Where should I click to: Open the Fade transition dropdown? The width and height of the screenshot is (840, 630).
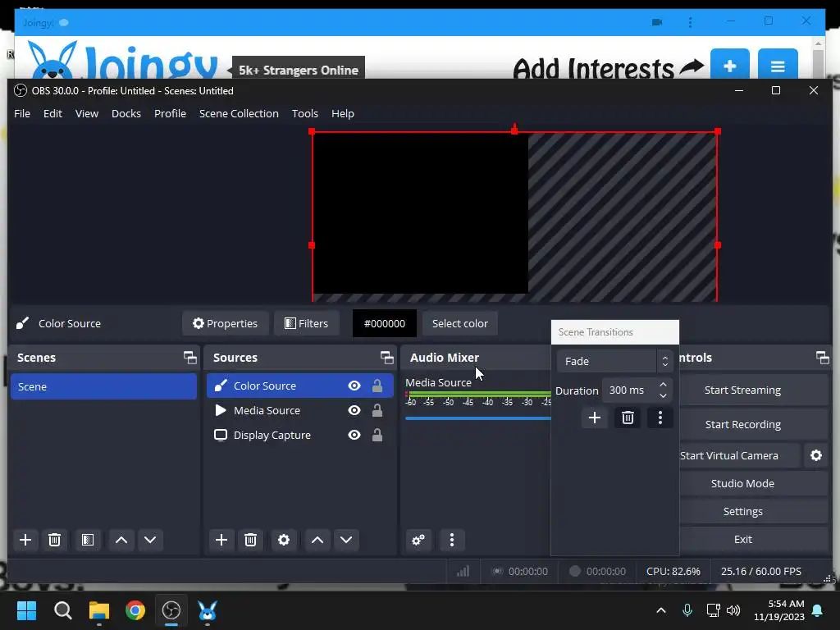click(x=614, y=361)
